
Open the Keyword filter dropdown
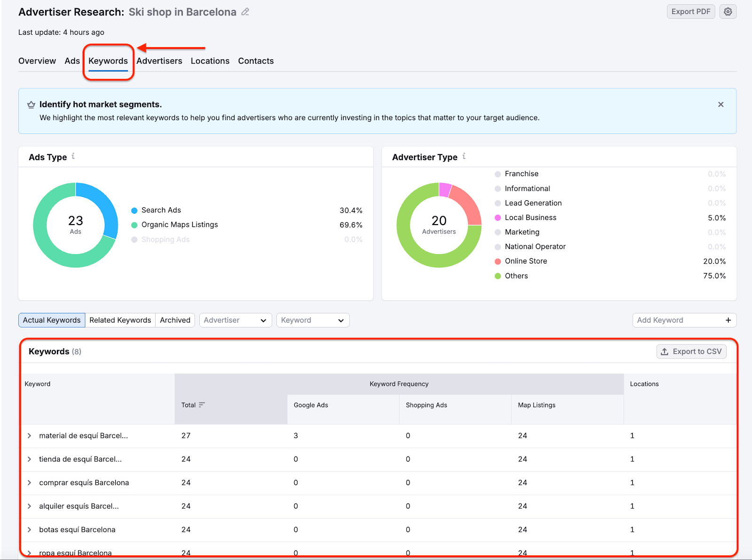pos(313,320)
